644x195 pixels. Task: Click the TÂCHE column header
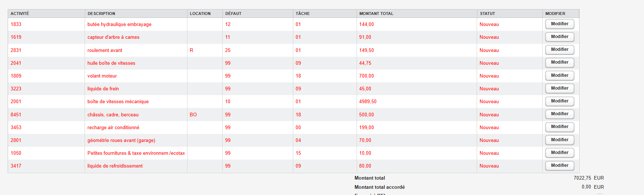point(303,14)
